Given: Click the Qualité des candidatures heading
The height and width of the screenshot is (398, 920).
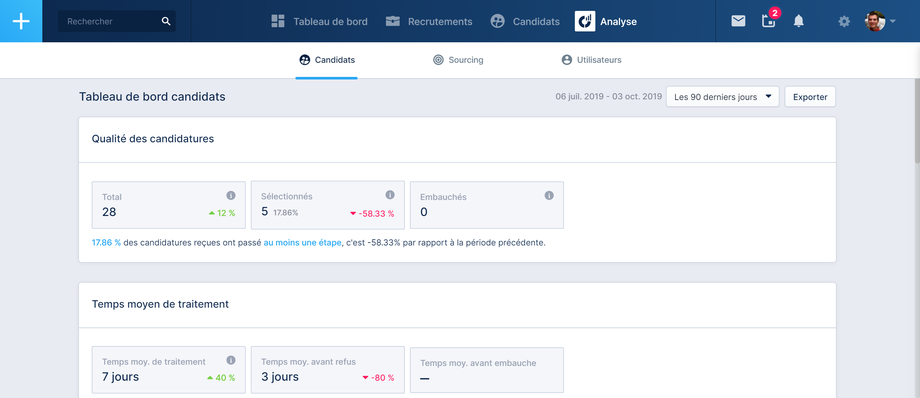Looking at the screenshot, I should [153, 139].
